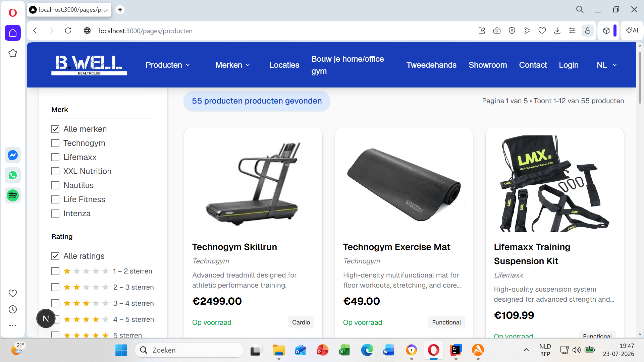
Task: Go to Locaties page
Action: [x=284, y=65]
